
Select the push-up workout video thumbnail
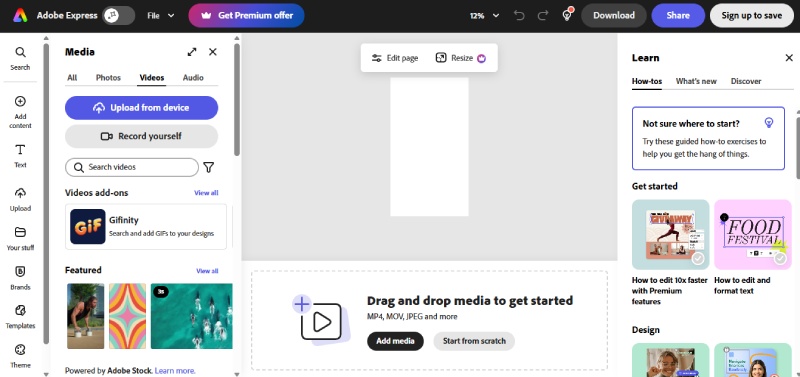(86, 316)
